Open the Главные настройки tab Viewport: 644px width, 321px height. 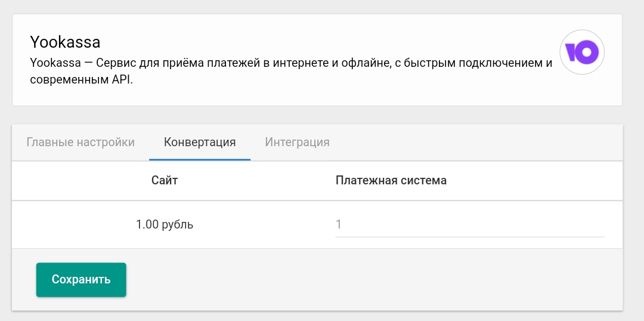click(80, 142)
